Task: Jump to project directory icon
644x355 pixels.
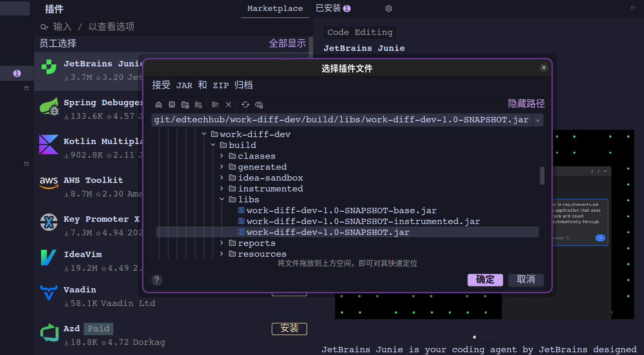Action: point(185,104)
